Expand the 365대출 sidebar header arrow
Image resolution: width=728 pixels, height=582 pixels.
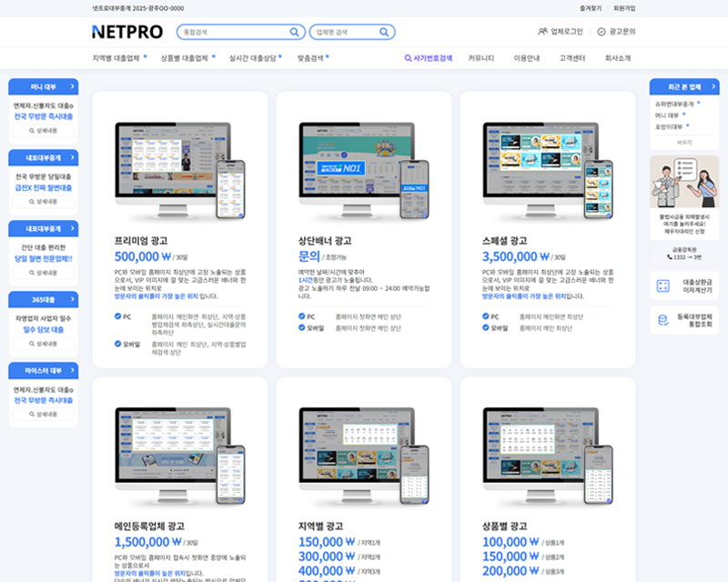tap(72, 299)
